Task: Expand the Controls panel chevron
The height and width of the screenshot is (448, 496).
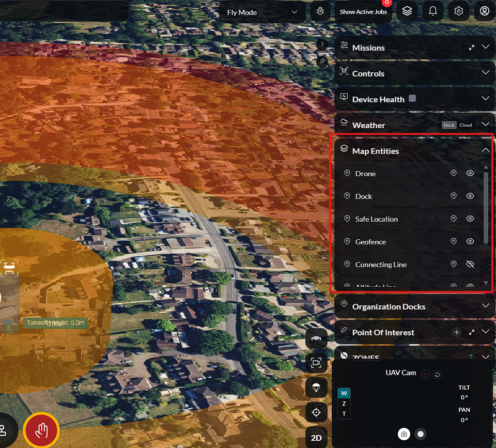Action: pyautogui.click(x=485, y=73)
